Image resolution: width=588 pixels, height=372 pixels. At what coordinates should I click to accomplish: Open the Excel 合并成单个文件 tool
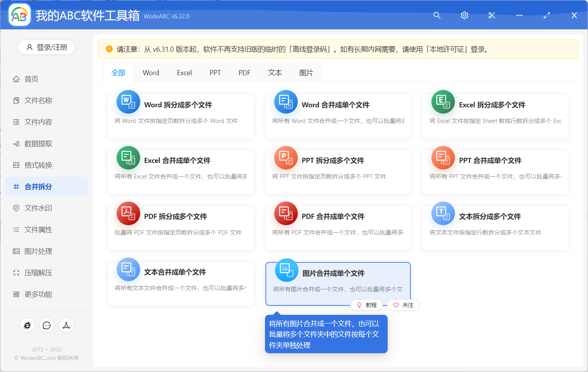click(x=180, y=160)
